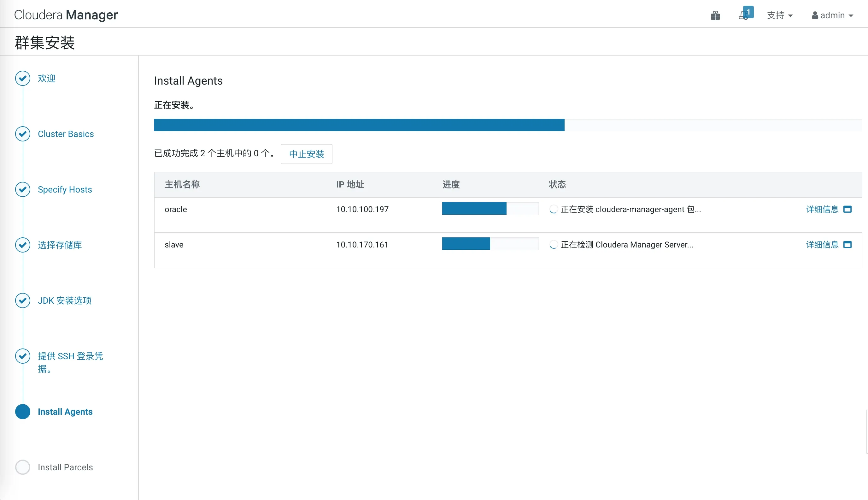This screenshot has width=868, height=500.
Task: Click the JDK 安装选项 checkmark circle
Action: point(23,301)
